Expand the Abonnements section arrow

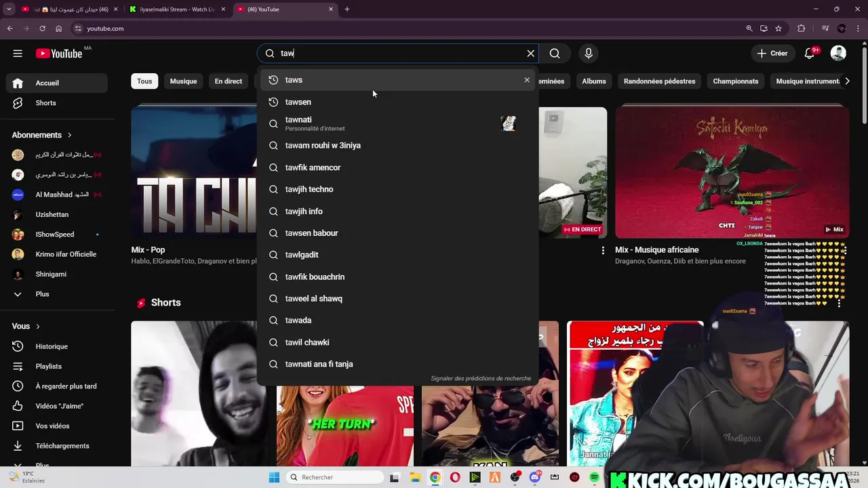pos(69,135)
